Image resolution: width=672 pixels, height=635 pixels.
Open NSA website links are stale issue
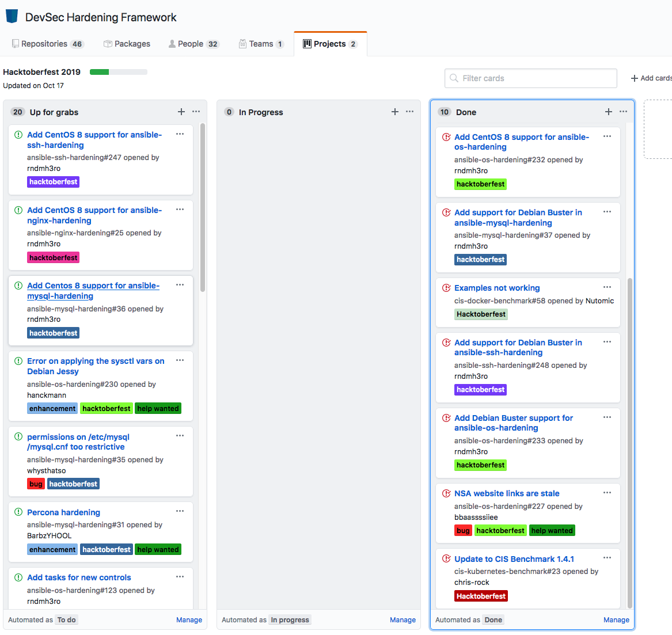[x=507, y=493]
